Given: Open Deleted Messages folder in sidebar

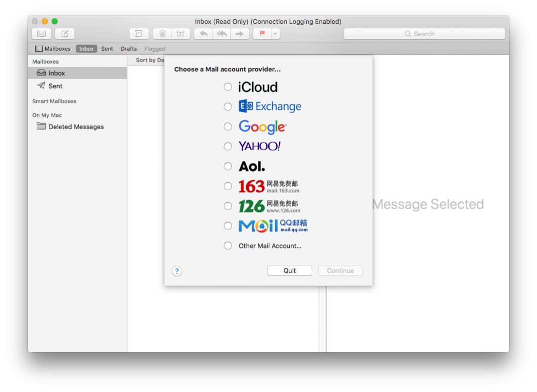Looking at the screenshot, I should click(x=78, y=127).
